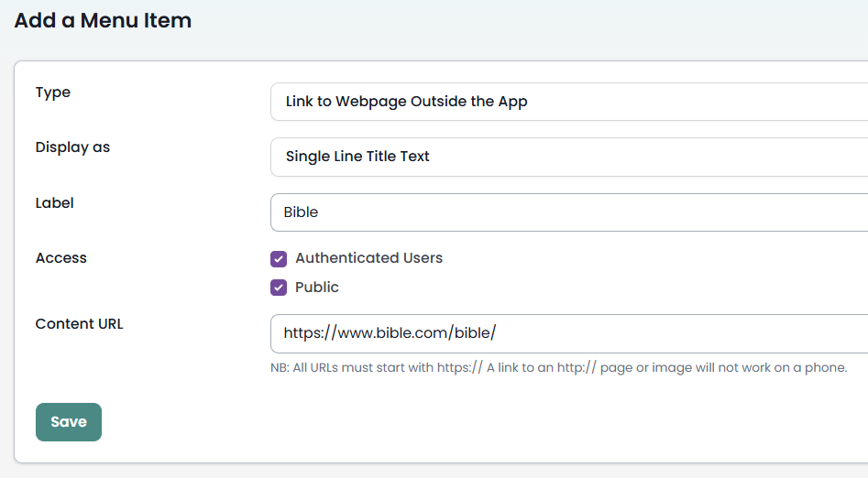Click the Save button
This screenshot has height=478, width=868.
69,422
